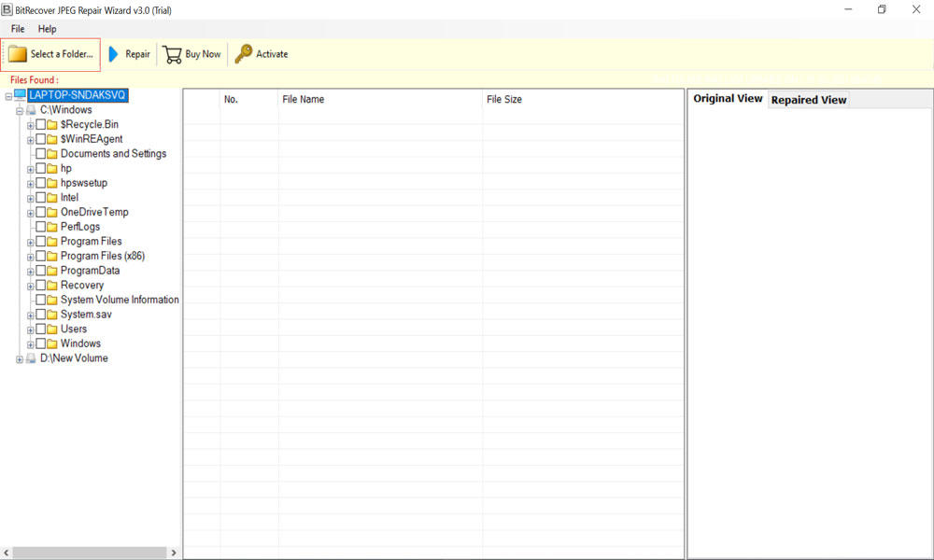Check the Users folder checkbox

(40, 329)
